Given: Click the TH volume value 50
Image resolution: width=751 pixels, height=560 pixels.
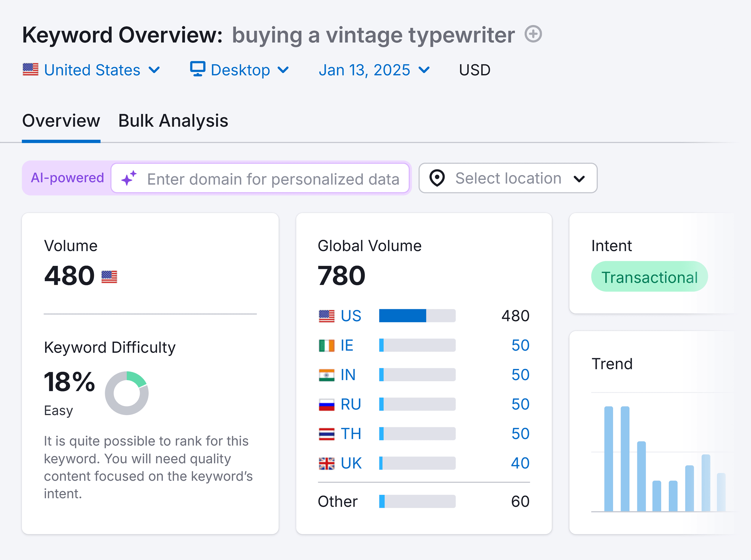Looking at the screenshot, I should point(521,434).
